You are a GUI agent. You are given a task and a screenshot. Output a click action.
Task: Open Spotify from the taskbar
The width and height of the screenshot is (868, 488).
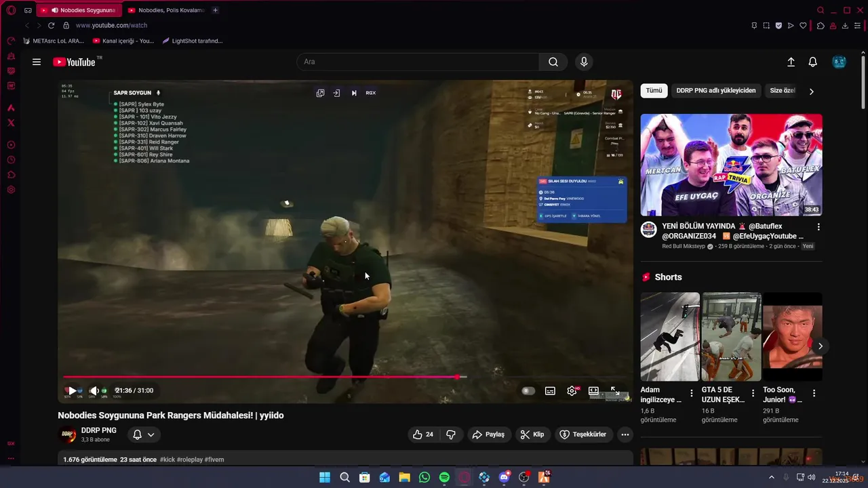tap(444, 477)
